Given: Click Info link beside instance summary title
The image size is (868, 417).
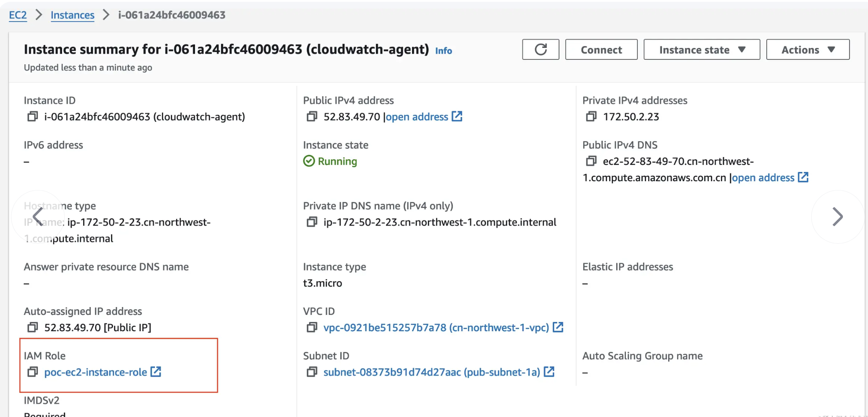Looking at the screenshot, I should [x=443, y=51].
